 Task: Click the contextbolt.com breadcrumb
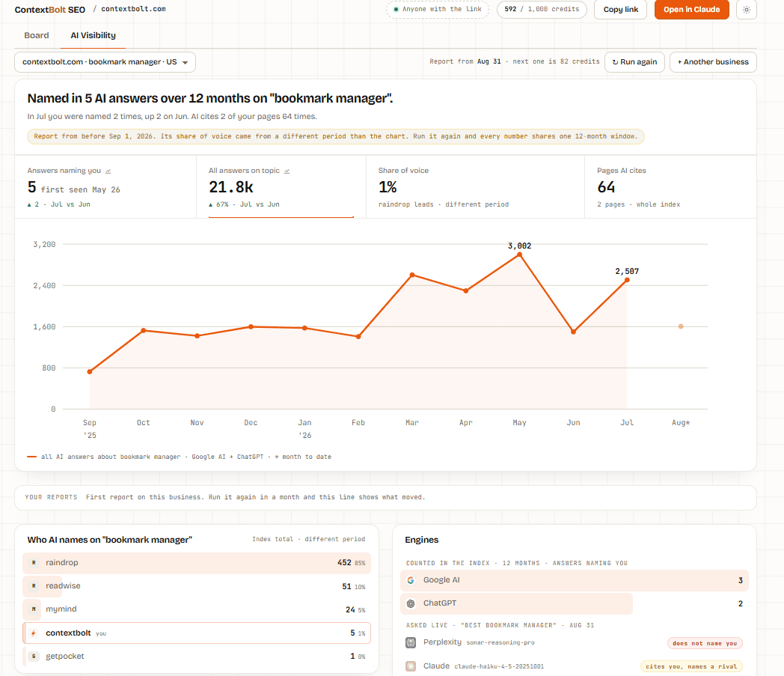click(133, 9)
